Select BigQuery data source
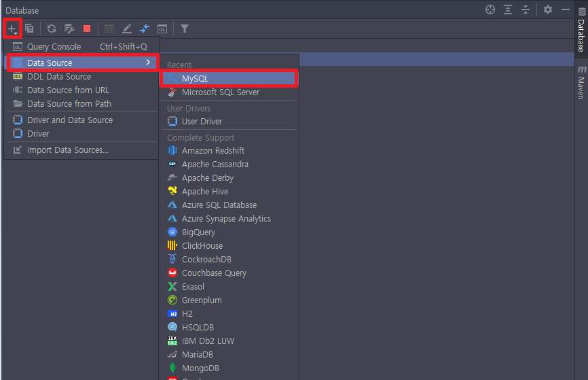Image resolution: width=588 pixels, height=380 pixels. pyautogui.click(x=229, y=232)
